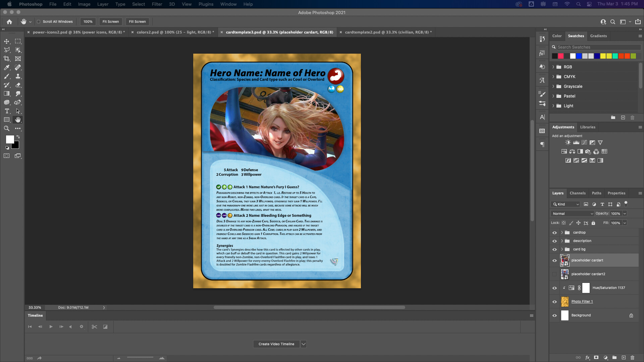
Task: Expand the RGB swatch group
Action: (553, 67)
